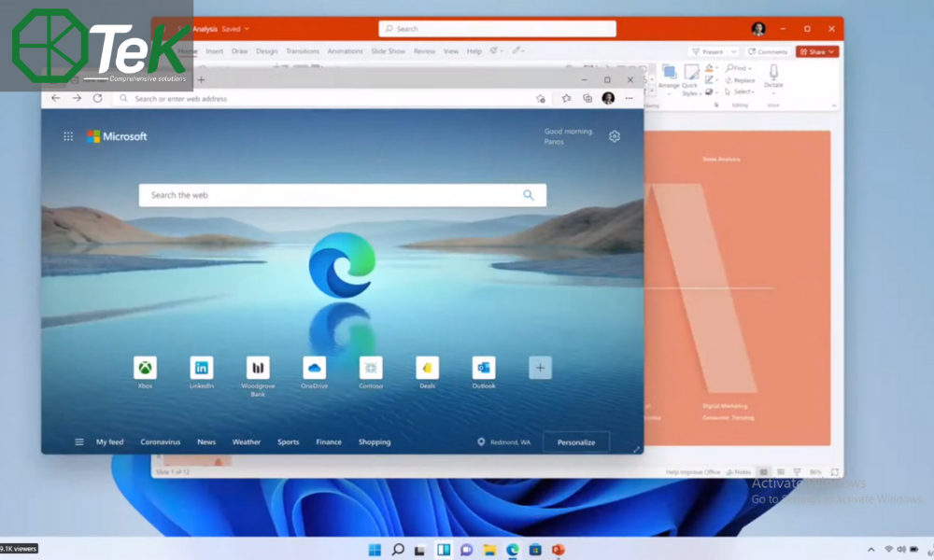Open Draw tab in PowerPoint

(239, 51)
